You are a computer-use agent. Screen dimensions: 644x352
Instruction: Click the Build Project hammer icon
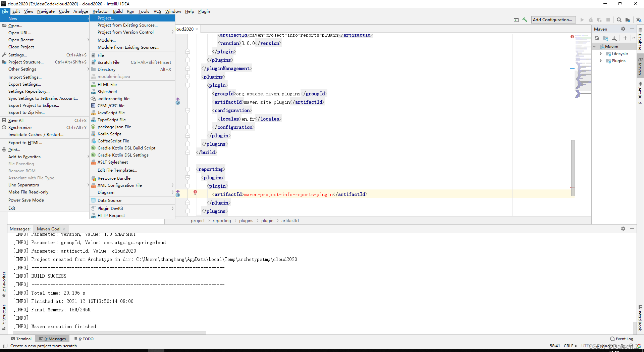(525, 20)
